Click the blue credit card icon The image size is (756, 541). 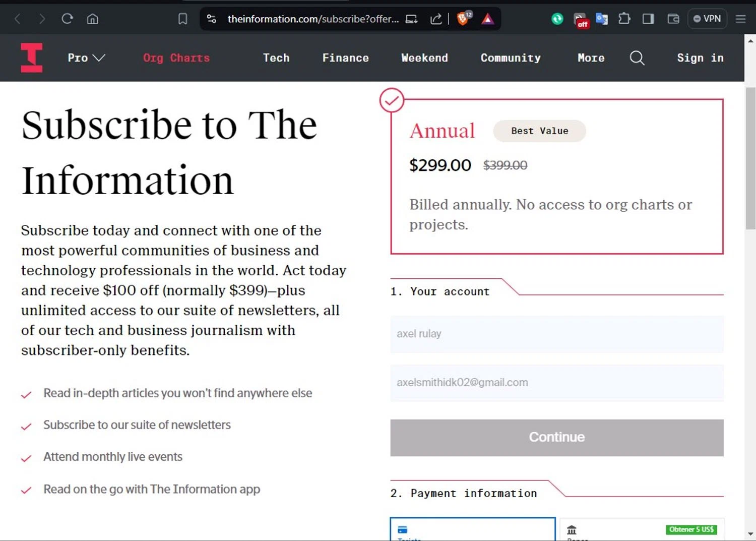tap(402, 530)
